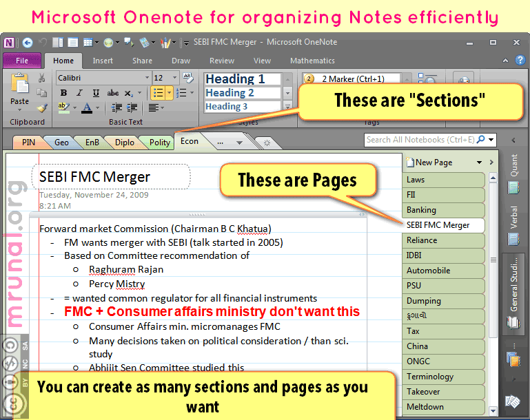Toggle the bulleted list button
Screen dimensions: 530x420
[159, 93]
